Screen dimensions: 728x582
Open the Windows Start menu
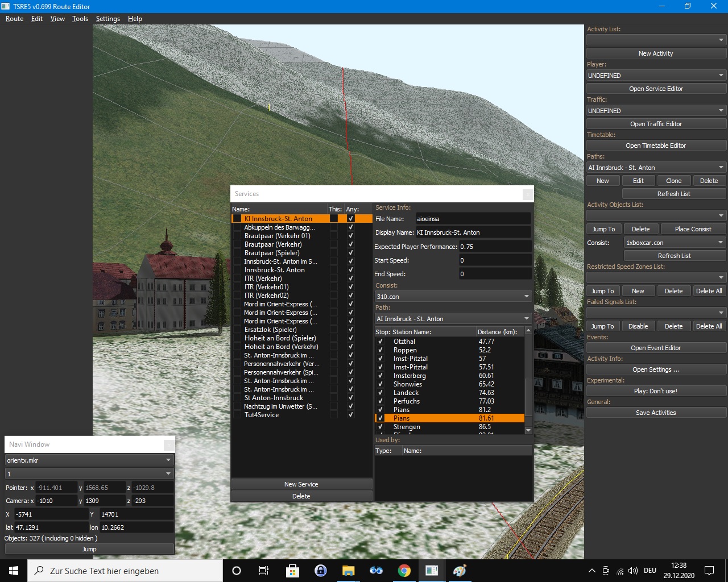tap(14, 571)
